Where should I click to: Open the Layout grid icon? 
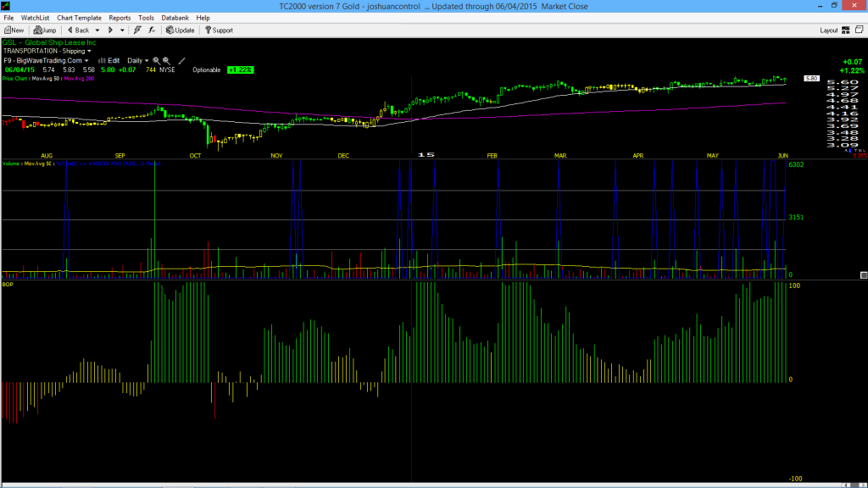(x=846, y=30)
